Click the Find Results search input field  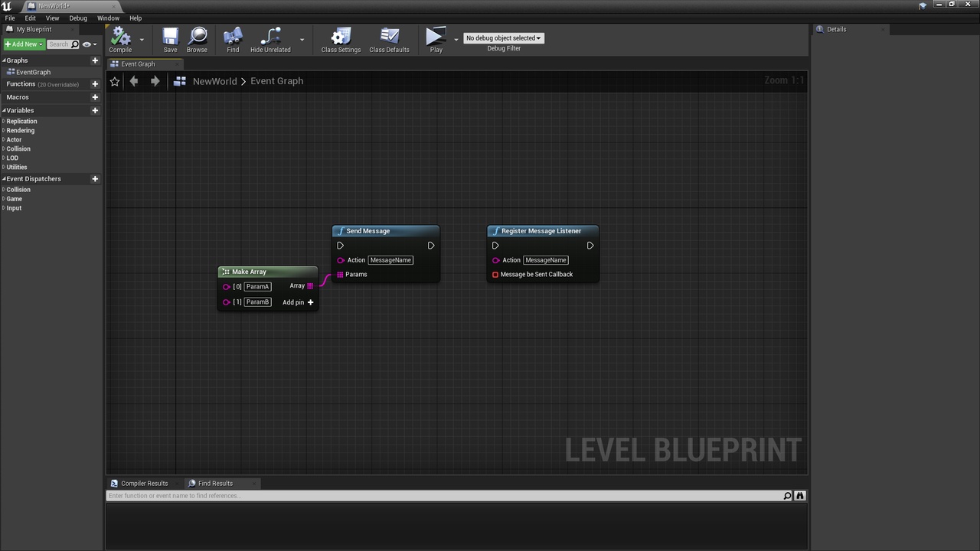(444, 496)
